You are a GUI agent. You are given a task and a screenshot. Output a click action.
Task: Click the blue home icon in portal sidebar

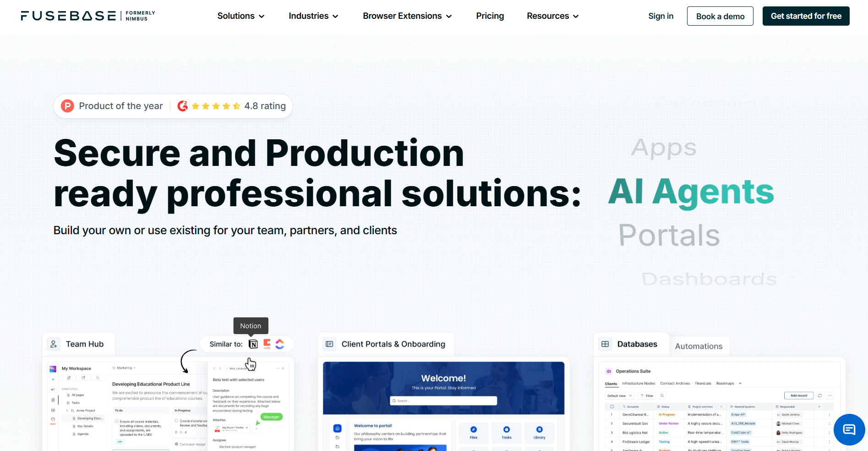[338, 429]
